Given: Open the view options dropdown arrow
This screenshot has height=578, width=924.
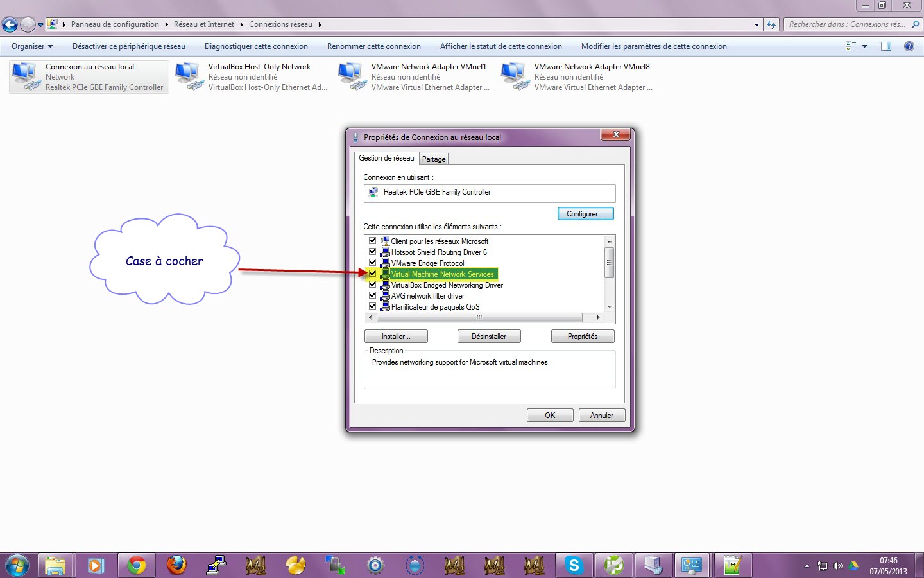Looking at the screenshot, I should (864, 46).
